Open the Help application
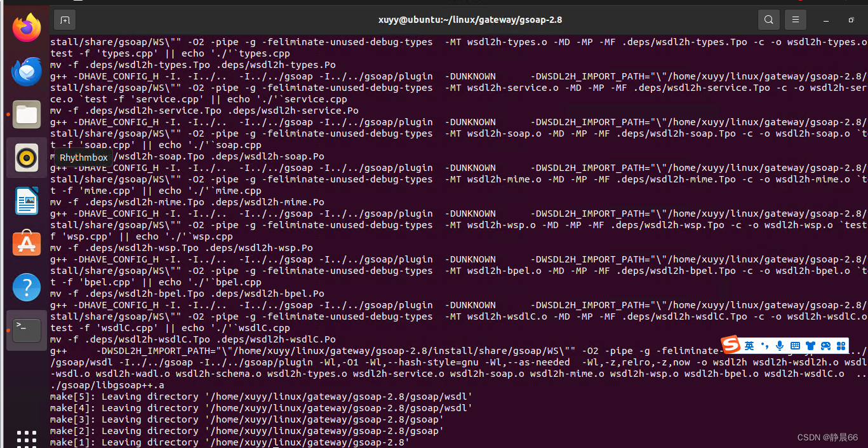Image resolution: width=868 pixels, height=448 pixels. click(26, 287)
